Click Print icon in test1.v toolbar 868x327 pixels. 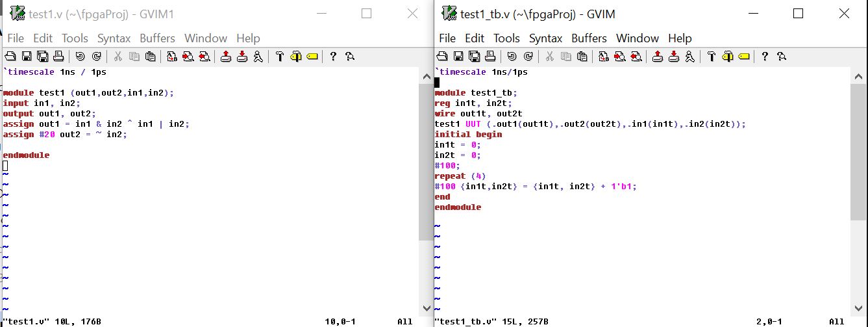(x=58, y=57)
